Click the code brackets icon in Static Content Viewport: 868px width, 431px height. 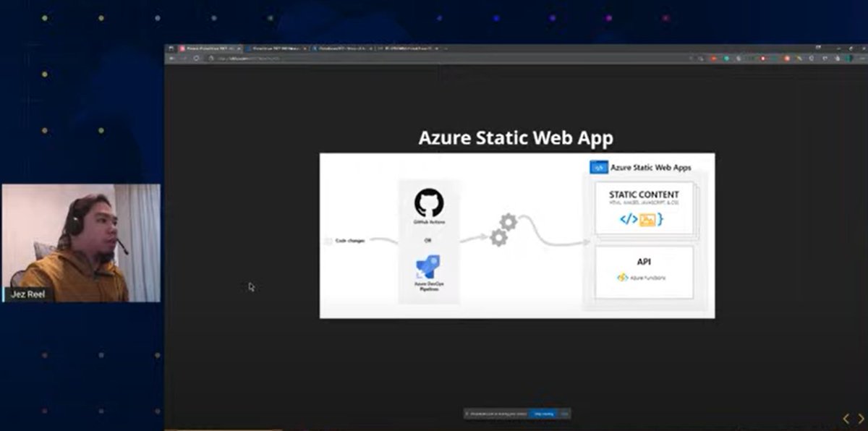[x=629, y=219]
